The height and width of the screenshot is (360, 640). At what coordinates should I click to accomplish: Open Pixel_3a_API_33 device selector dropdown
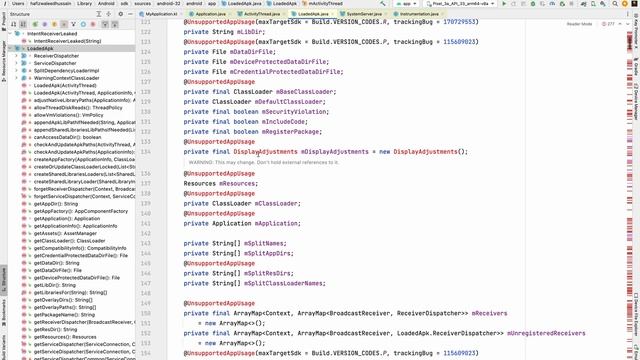460,4
